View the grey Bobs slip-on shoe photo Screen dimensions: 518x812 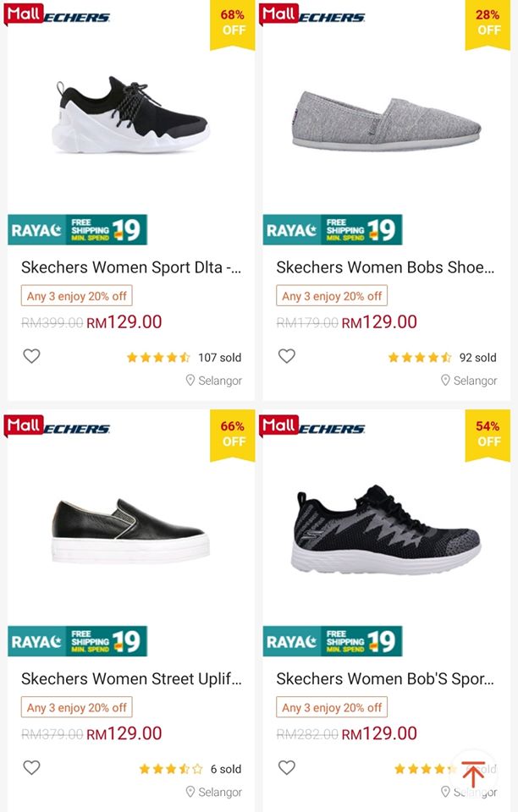click(x=386, y=120)
